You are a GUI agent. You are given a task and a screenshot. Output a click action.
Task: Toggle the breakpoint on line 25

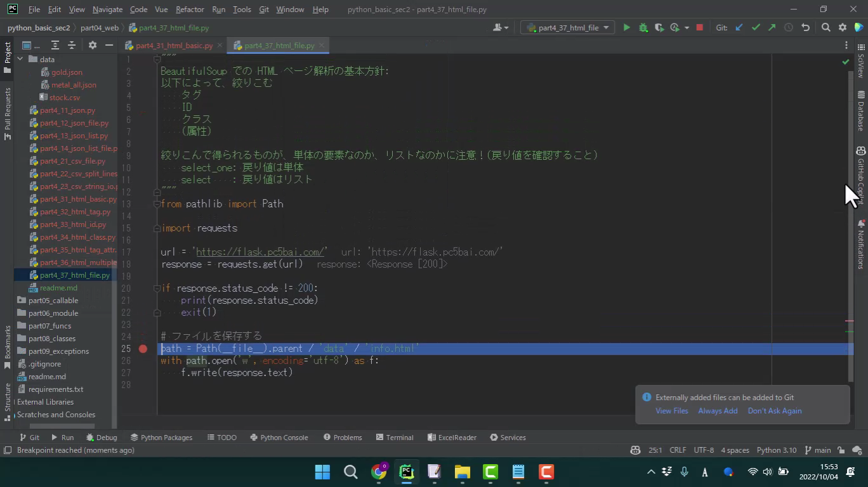coord(143,349)
